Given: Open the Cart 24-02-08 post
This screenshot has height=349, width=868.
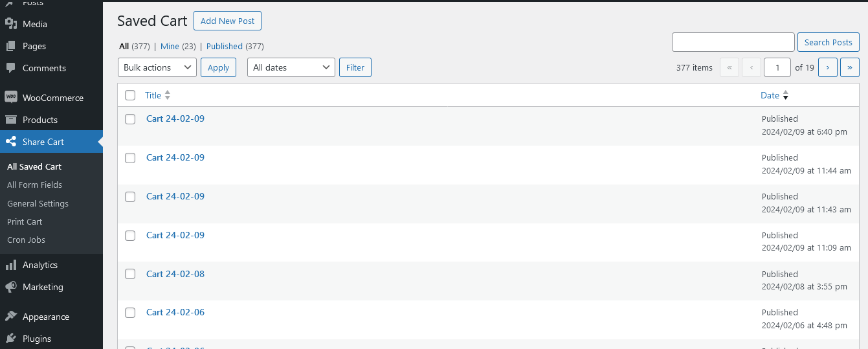Looking at the screenshot, I should coord(175,274).
